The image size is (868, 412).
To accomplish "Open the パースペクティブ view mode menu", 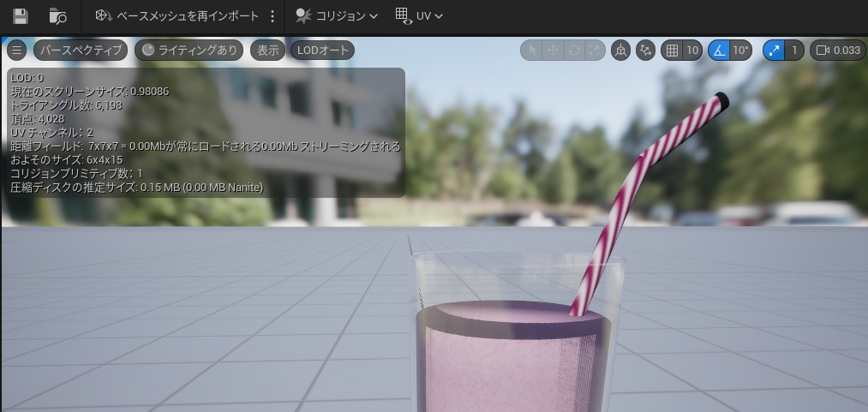I will (x=81, y=51).
